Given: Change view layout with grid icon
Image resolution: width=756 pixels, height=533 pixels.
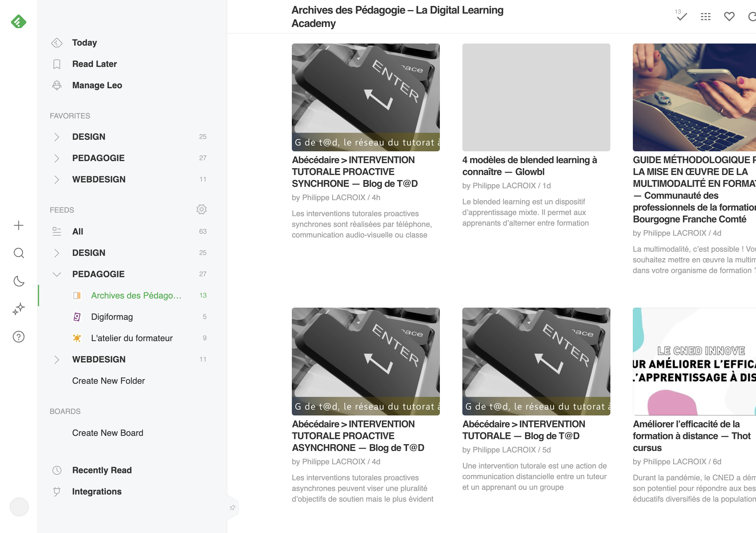Looking at the screenshot, I should pyautogui.click(x=705, y=17).
